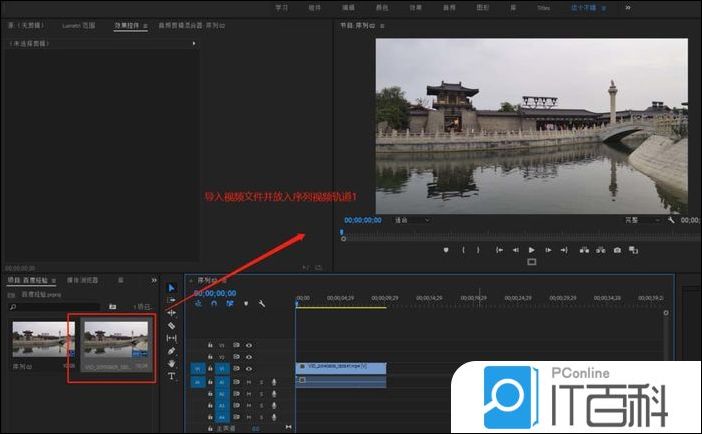Select the Hand tool in the toolbar
The height and width of the screenshot is (434, 702).
click(x=171, y=364)
